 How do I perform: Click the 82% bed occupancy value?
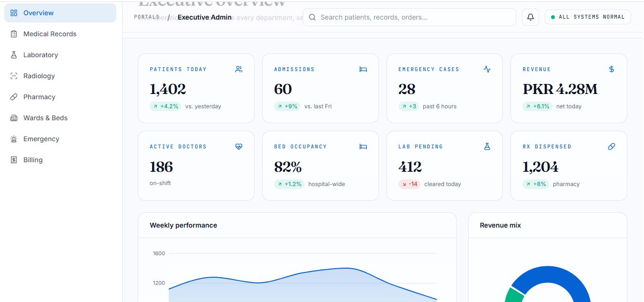[288, 167]
